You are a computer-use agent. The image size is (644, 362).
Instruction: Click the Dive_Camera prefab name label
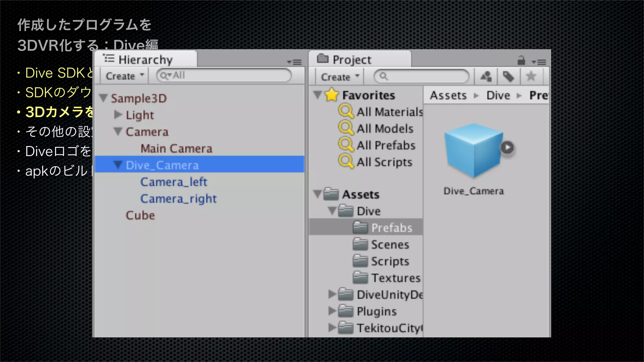(x=474, y=191)
